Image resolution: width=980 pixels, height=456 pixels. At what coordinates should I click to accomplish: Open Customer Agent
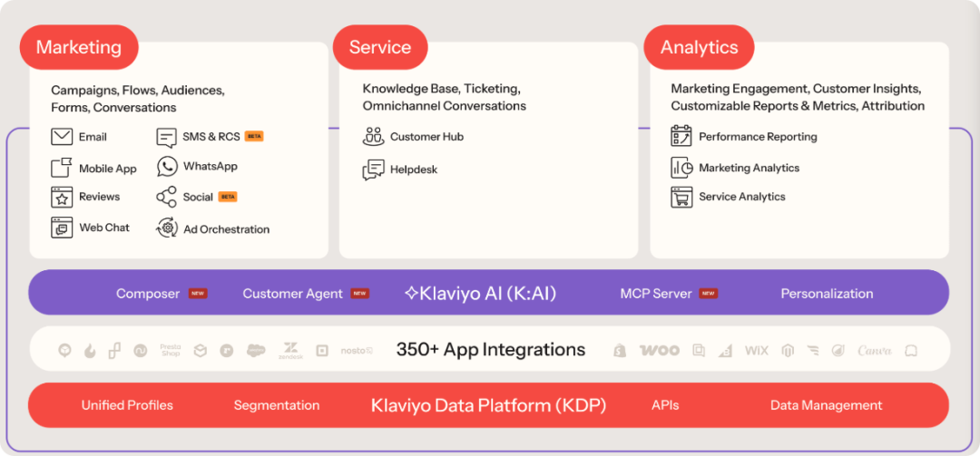point(292,294)
